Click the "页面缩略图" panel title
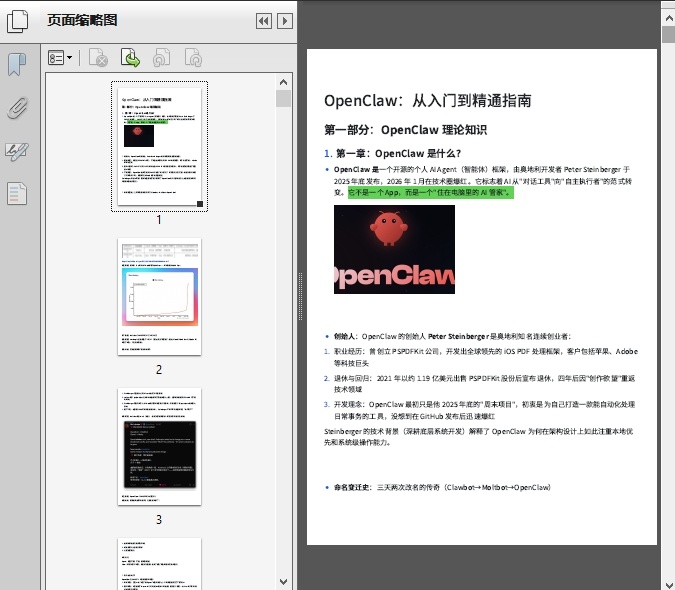 tap(82, 20)
